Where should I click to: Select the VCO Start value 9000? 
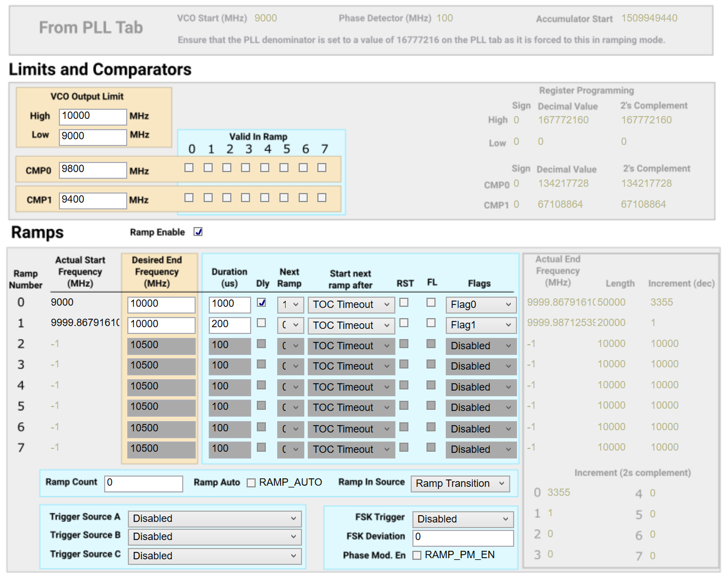click(266, 18)
